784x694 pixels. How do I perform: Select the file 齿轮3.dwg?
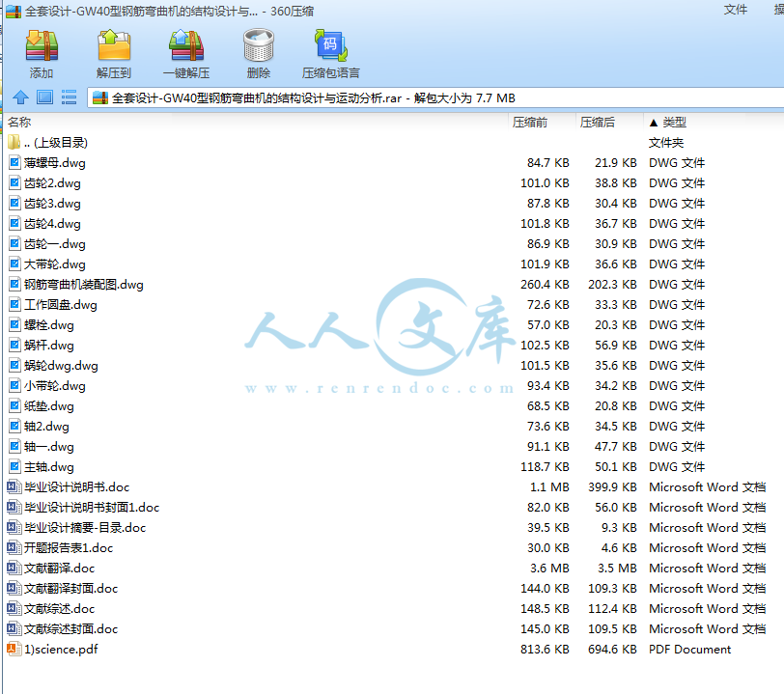[52, 204]
